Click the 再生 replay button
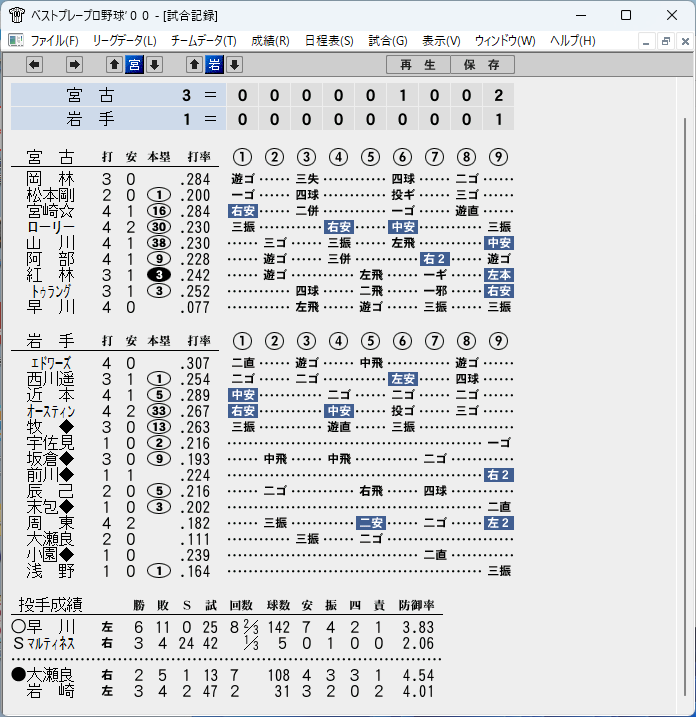 coord(418,64)
